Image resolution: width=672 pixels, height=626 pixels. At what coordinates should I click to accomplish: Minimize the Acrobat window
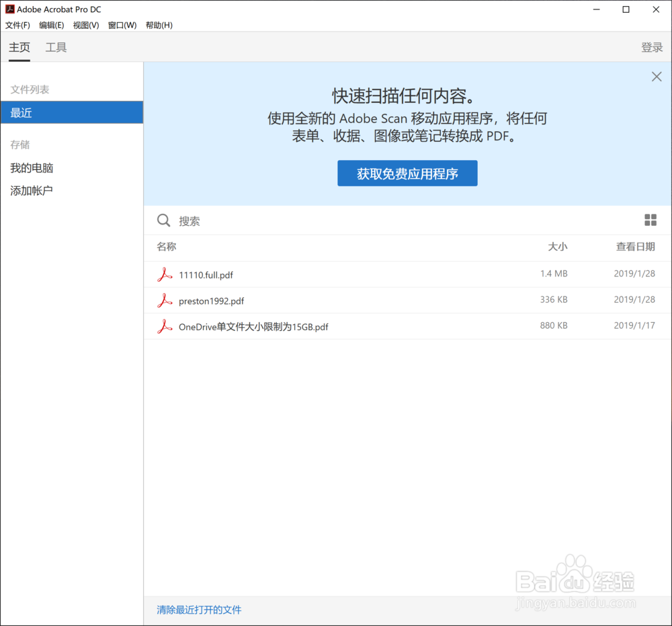click(596, 9)
